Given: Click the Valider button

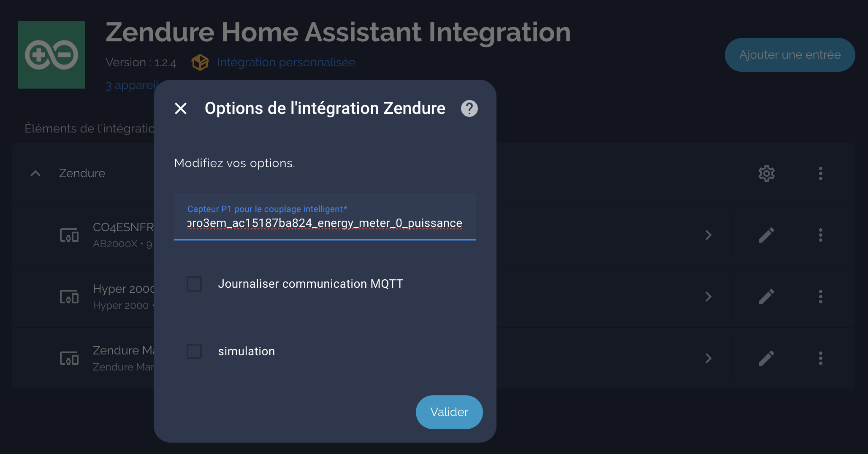Looking at the screenshot, I should pos(449,412).
